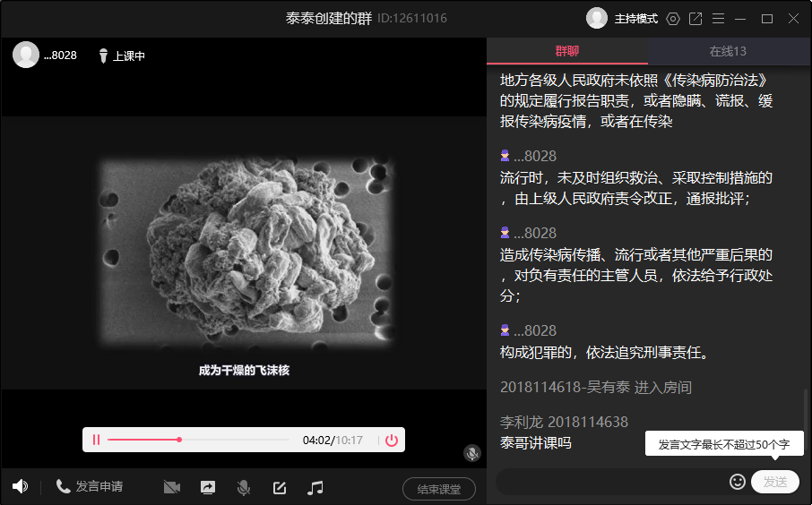812x505 pixels.
Task: Click the subtitle 成为干燥的飞沫核
Action: click(244, 371)
